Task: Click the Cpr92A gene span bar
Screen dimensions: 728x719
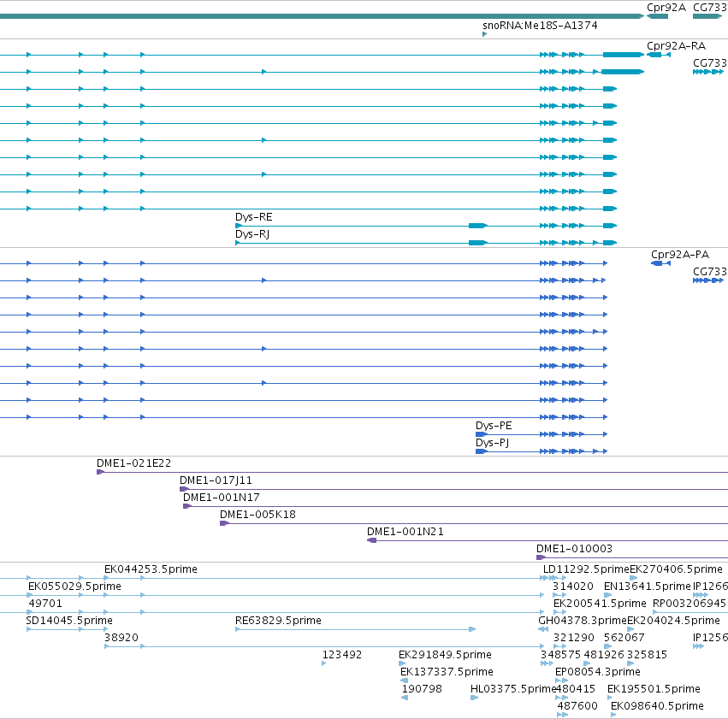Action: [657, 16]
